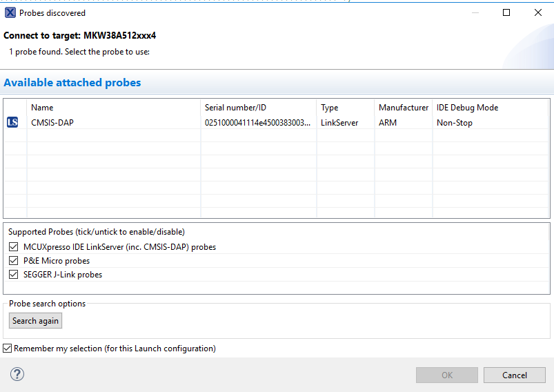The width and height of the screenshot is (554, 392).
Task: Maximize the Probes discovered dialog
Action: coord(506,12)
